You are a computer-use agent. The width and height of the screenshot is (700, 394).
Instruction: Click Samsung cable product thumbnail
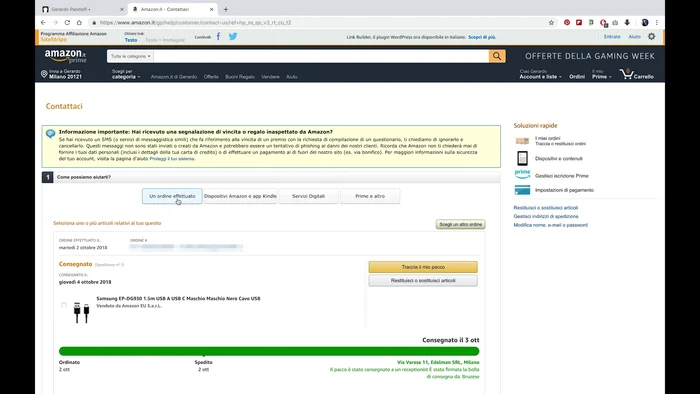click(x=81, y=312)
